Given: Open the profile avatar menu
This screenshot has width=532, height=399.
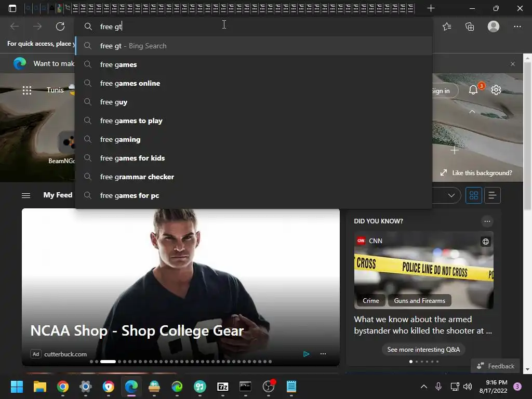Looking at the screenshot, I should click(x=494, y=26).
